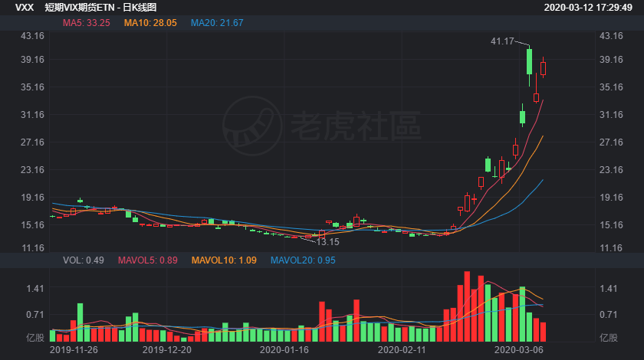Click the tallest red volume bar
Image resolution: width=644 pixels, height=360 pixels.
point(467,306)
